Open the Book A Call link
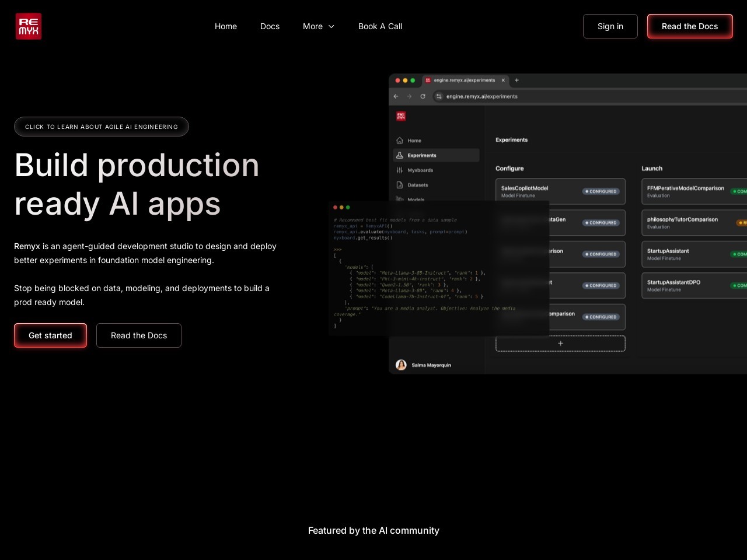This screenshot has height=560, width=747. [380, 26]
